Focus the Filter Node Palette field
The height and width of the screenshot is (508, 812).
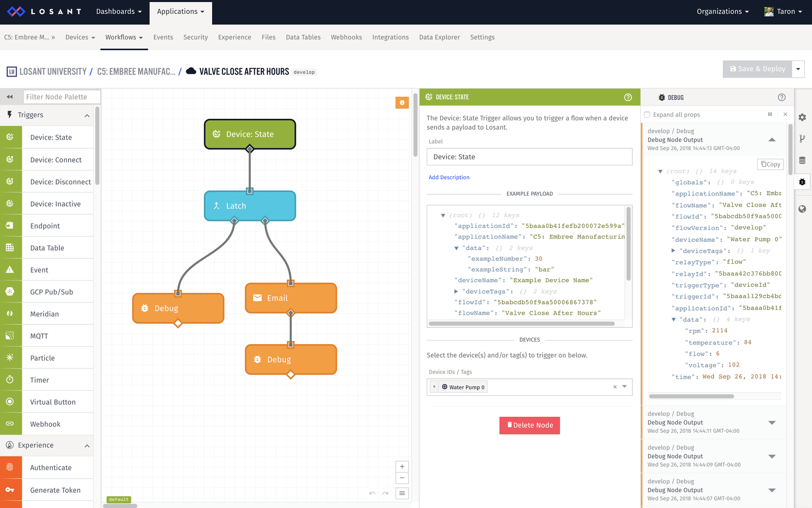(62, 96)
